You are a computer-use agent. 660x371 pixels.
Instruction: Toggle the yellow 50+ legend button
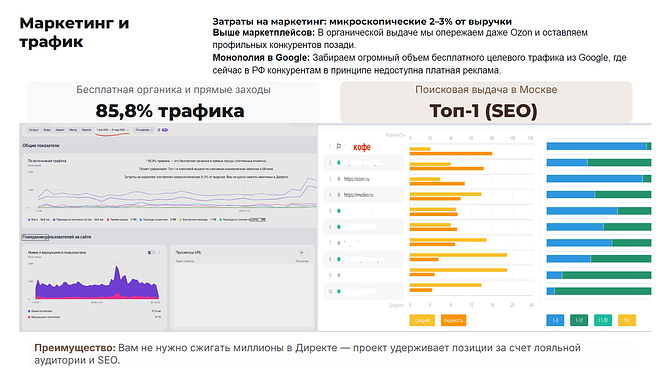pyautogui.click(x=627, y=320)
